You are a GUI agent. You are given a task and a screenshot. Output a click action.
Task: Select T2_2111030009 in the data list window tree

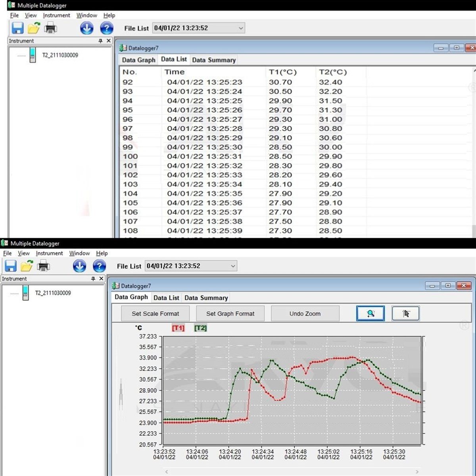click(x=60, y=55)
